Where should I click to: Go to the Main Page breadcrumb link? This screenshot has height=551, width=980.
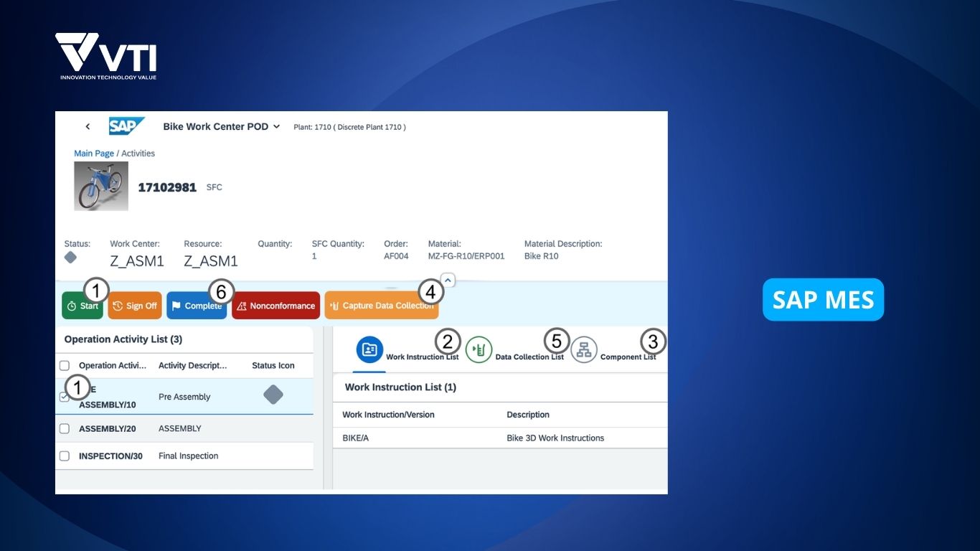tap(94, 154)
